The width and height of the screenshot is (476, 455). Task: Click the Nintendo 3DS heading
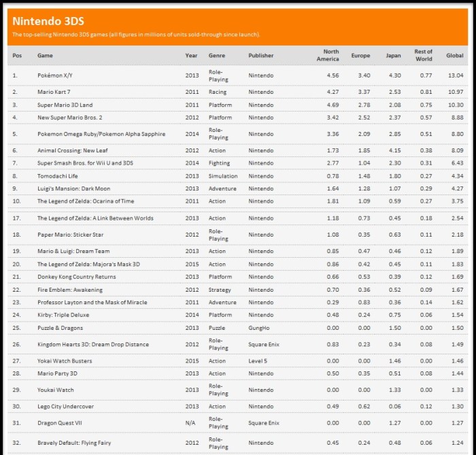pos(48,21)
